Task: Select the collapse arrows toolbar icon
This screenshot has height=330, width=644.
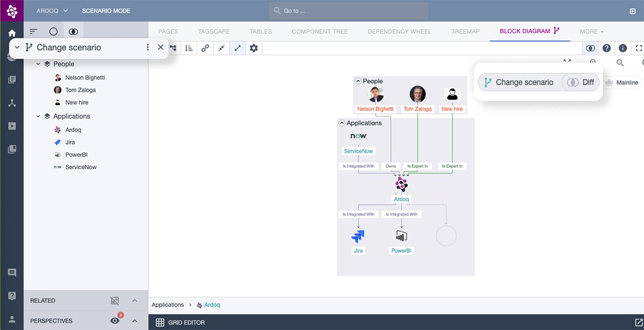Action: pyautogui.click(x=221, y=48)
